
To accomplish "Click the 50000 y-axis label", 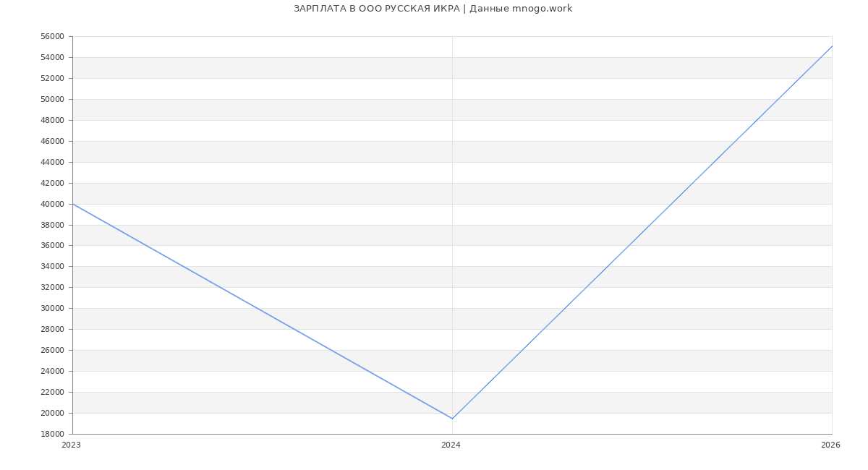I will (x=53, y=100).
